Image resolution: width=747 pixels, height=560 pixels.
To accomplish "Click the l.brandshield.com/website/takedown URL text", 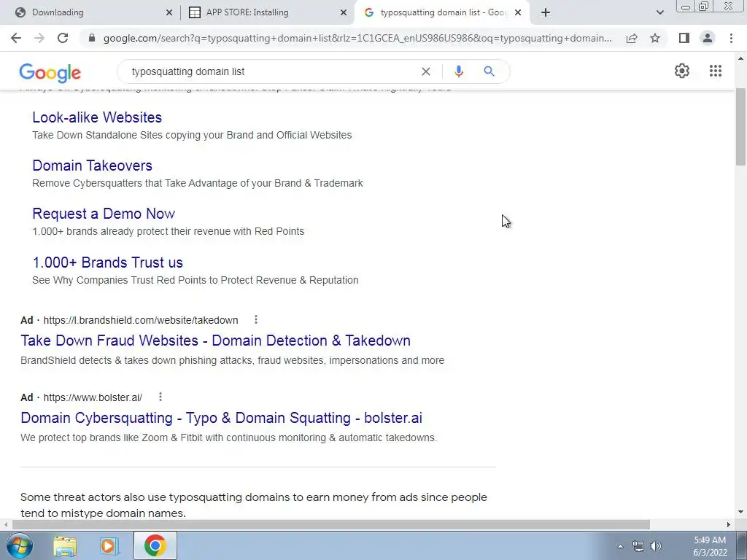I will coord(141,320).
